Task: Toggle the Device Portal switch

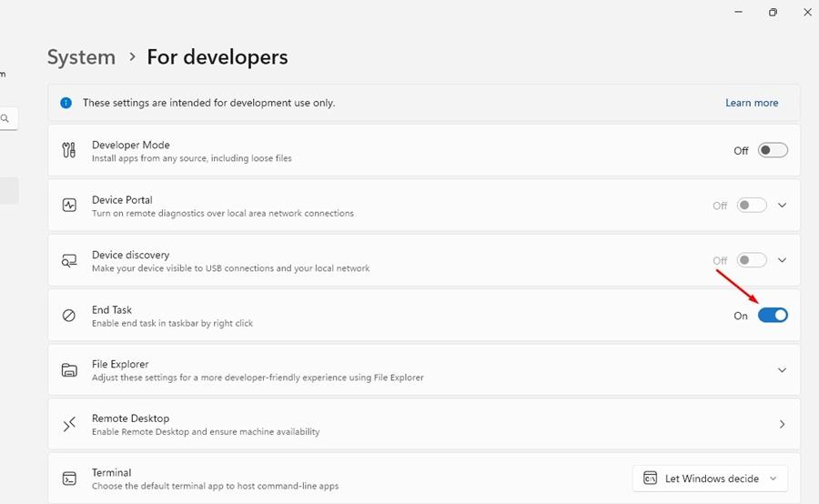Action: [x=752, y=206]
